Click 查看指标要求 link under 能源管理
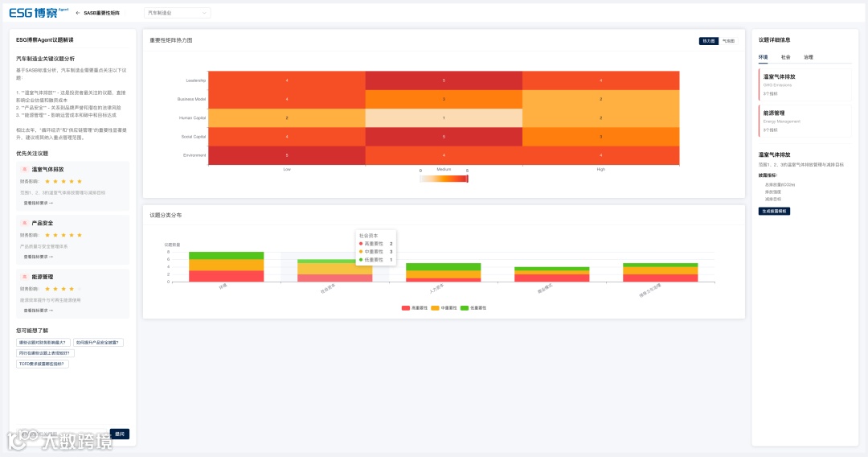Screen dimensions: 868x457 pos(39,311)
